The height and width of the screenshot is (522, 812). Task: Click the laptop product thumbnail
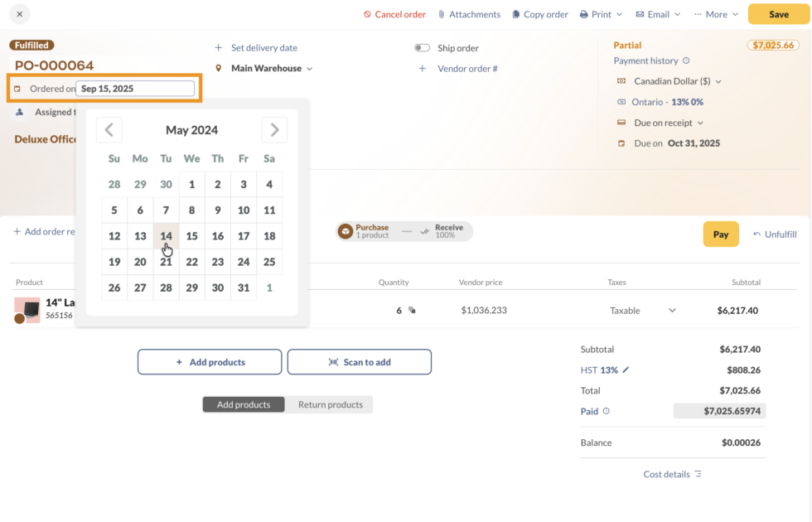coord(27,310)
